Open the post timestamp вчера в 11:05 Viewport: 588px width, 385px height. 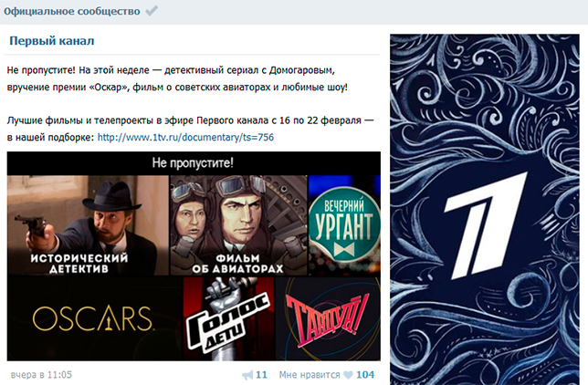coord(41,374)
